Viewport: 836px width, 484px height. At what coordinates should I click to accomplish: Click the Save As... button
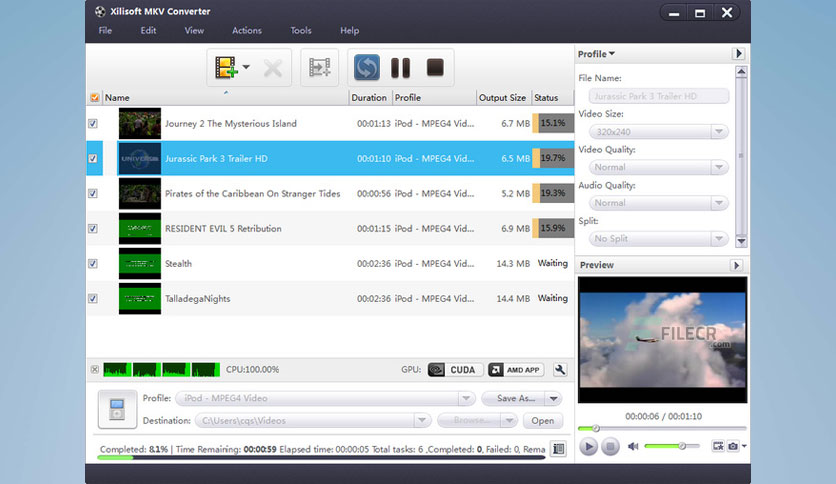click(x=513, y=399)
